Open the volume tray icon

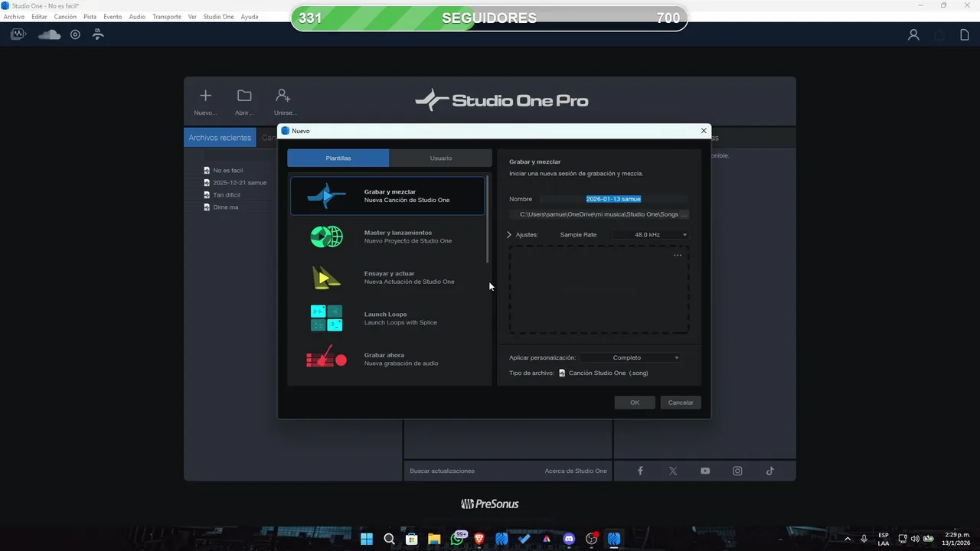[x=915, y=539]
